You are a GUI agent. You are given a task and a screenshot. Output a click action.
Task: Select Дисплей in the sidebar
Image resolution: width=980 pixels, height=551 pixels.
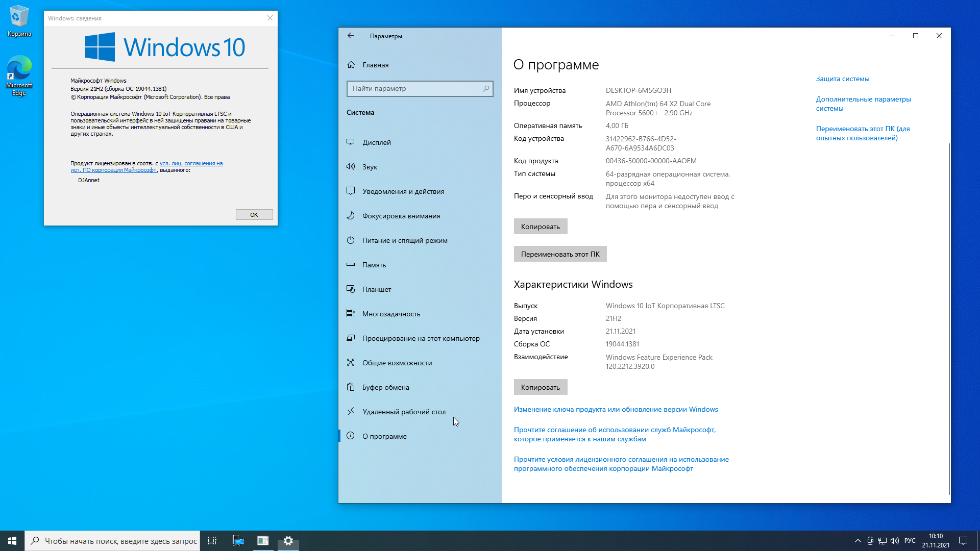(377, 142)
